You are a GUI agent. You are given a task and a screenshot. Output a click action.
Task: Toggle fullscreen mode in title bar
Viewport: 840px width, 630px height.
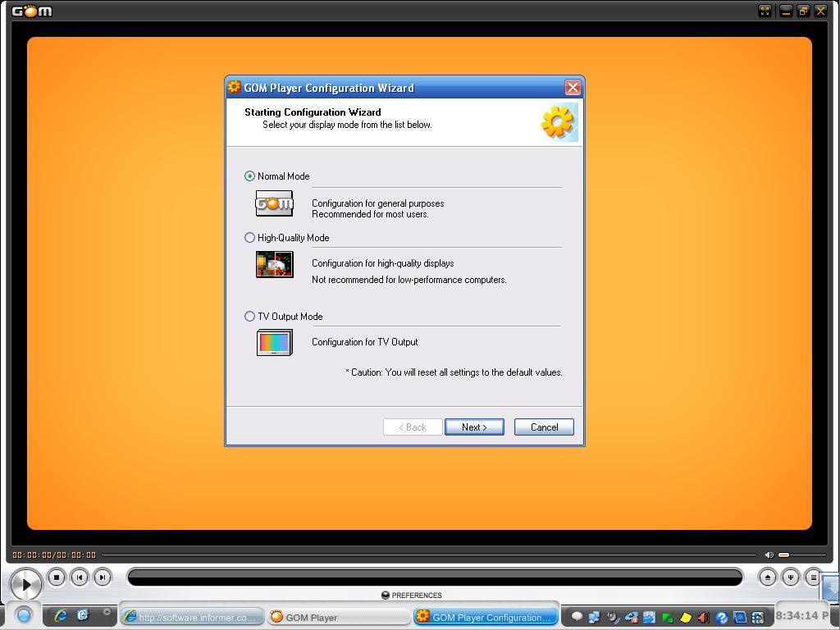765,11
